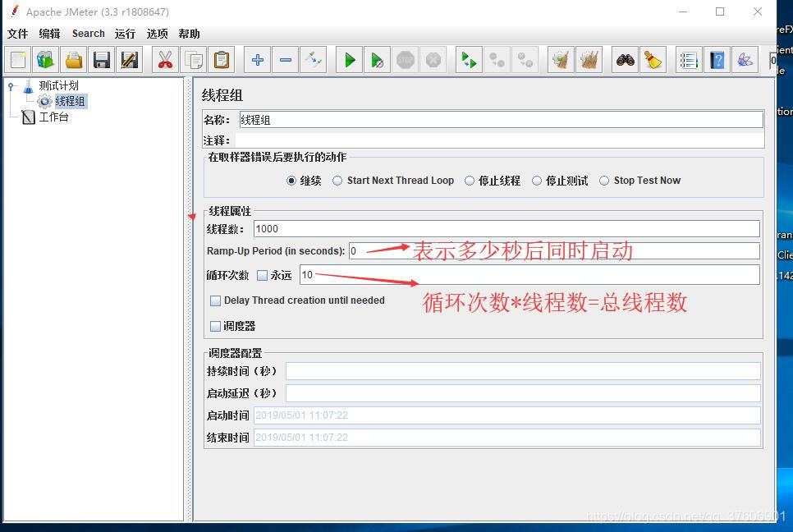Viewport: 793px width, 532px height.
Task: Expand all nodes with plus icon
Action: pyautogui.click(x=258, y=60)
